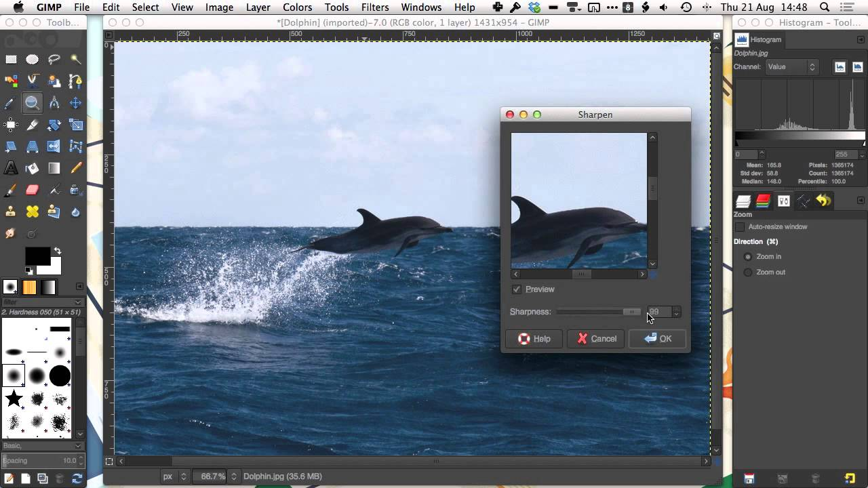
Task: Select the Clone tool
Action: click(x=11, y=211)
